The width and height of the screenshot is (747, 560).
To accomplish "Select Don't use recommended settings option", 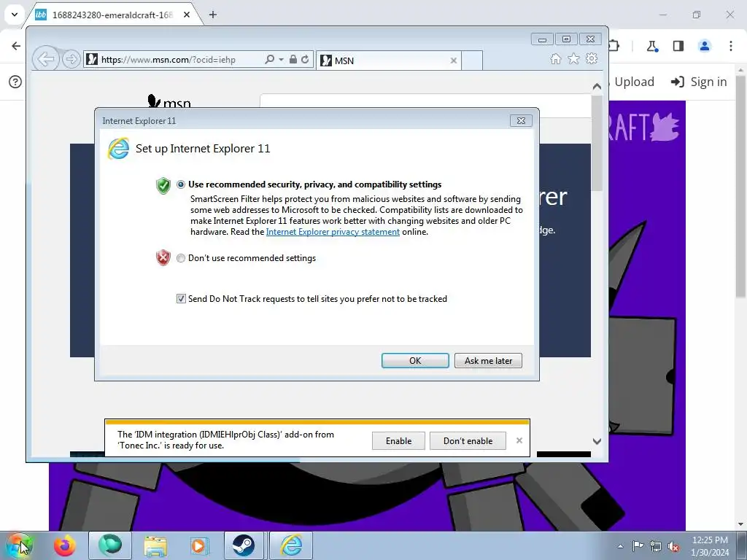I will tap(181, 258).
